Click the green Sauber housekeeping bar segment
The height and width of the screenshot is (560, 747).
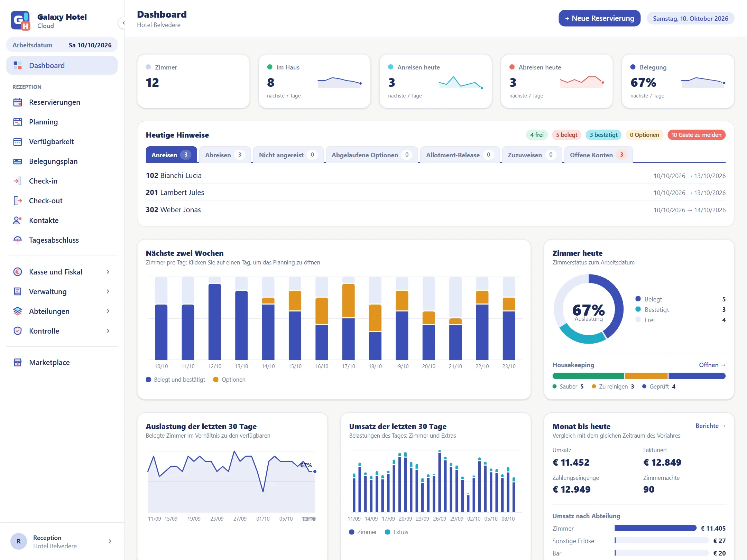(x=588, y=376)
